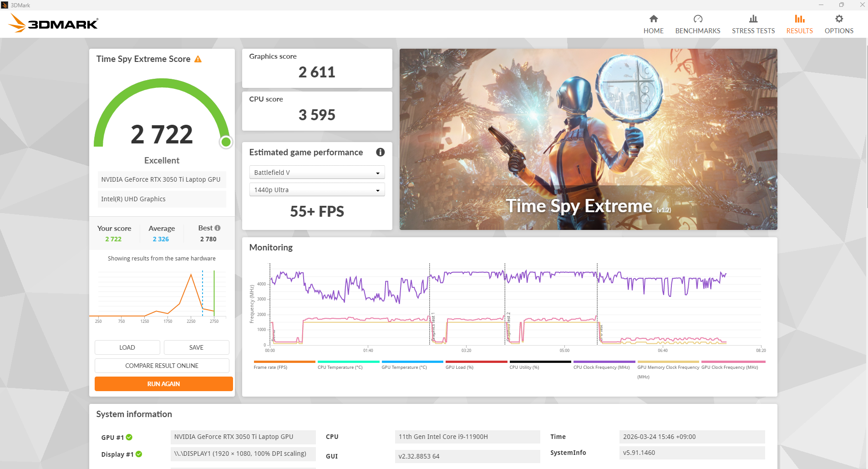The height and width of the screenshot is (469, 868).
Task: Toggle the CPU Temperature (°C) legend item
Action: pos(348,365)
